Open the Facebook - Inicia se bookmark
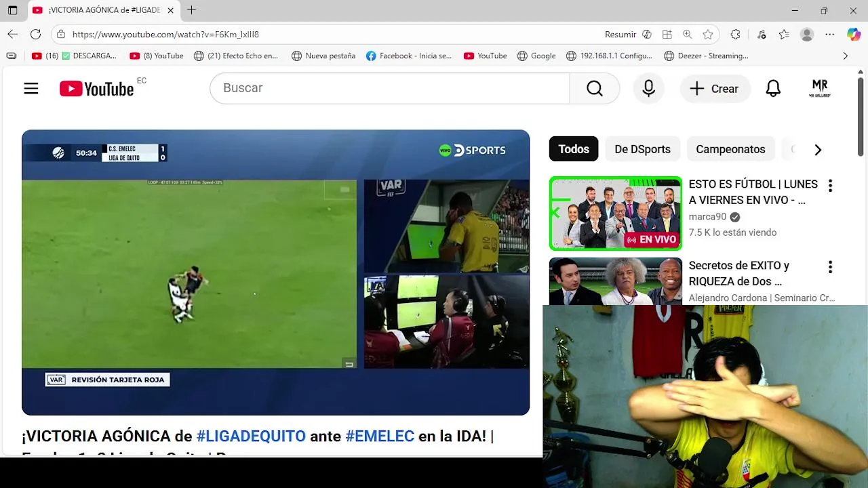868x488 pixels. [x=409, y=56]
